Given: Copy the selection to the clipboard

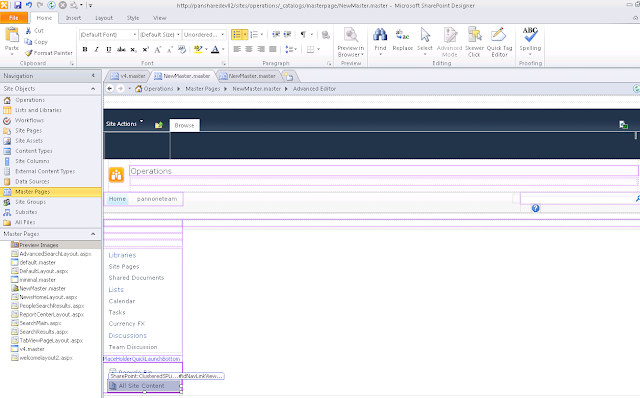Looking at the screenshot, I should click(36, 42).
